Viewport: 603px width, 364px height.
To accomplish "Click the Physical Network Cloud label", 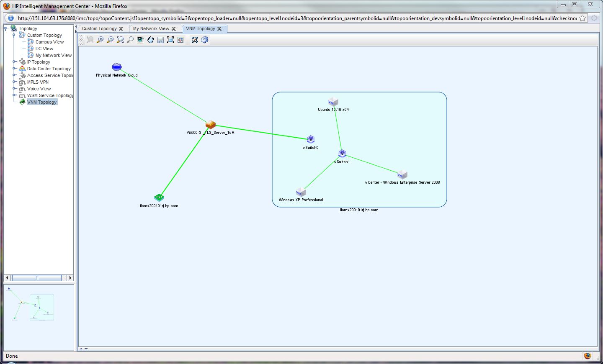I will [117, 75].
